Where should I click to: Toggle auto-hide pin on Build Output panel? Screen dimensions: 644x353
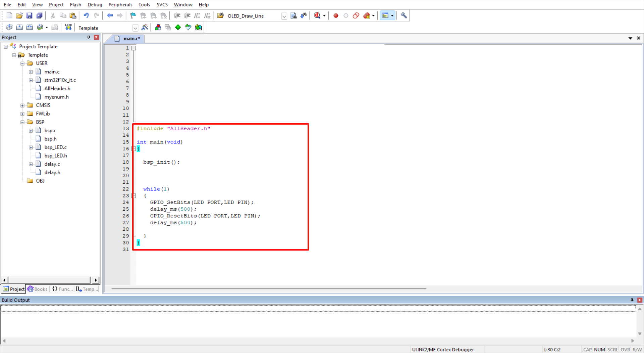click(632, 300)
